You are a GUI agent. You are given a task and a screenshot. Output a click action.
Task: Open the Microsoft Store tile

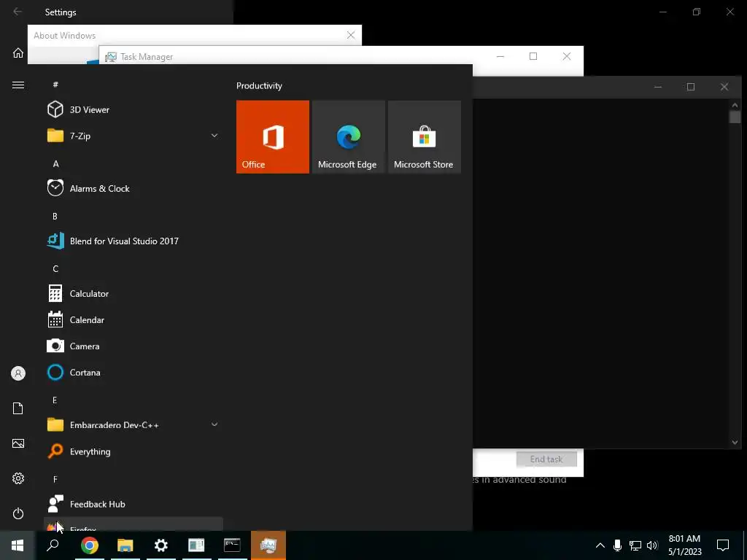pos(425,136)
